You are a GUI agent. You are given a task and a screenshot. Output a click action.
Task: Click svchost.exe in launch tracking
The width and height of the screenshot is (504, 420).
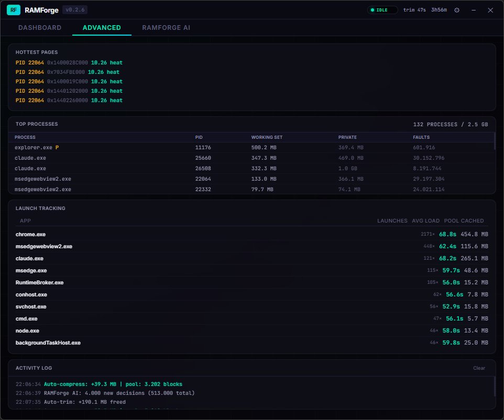pos(31,306)
